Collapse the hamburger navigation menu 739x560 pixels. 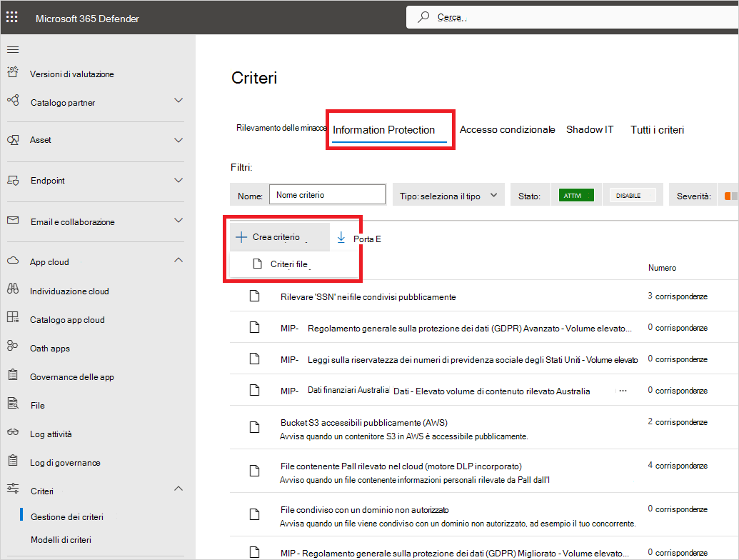click(13, 49)
